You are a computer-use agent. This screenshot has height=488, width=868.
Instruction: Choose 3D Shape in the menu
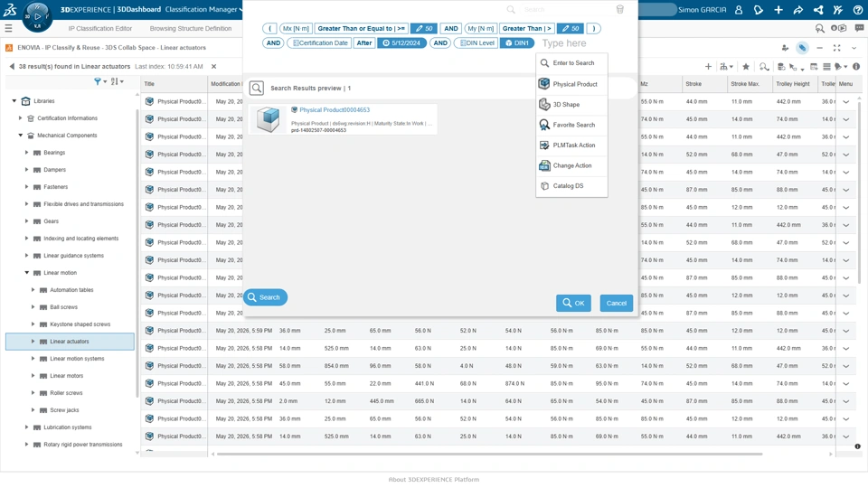pyautogui.click(x=571, y=105)
